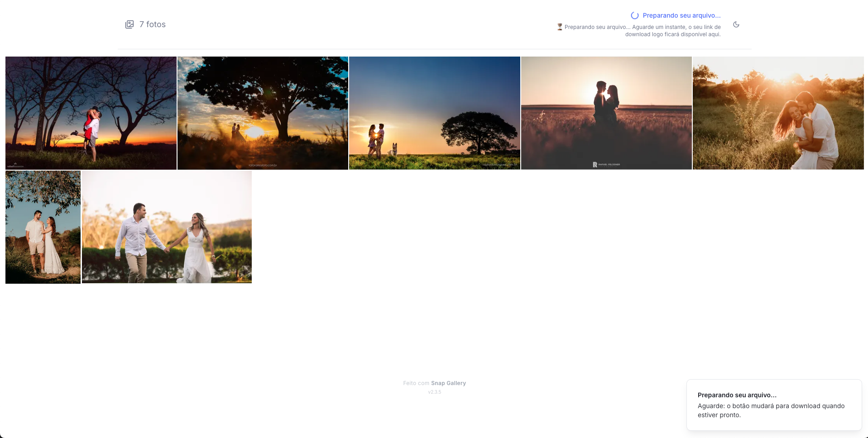Click the 7 fotos count label

pos(153,24)
